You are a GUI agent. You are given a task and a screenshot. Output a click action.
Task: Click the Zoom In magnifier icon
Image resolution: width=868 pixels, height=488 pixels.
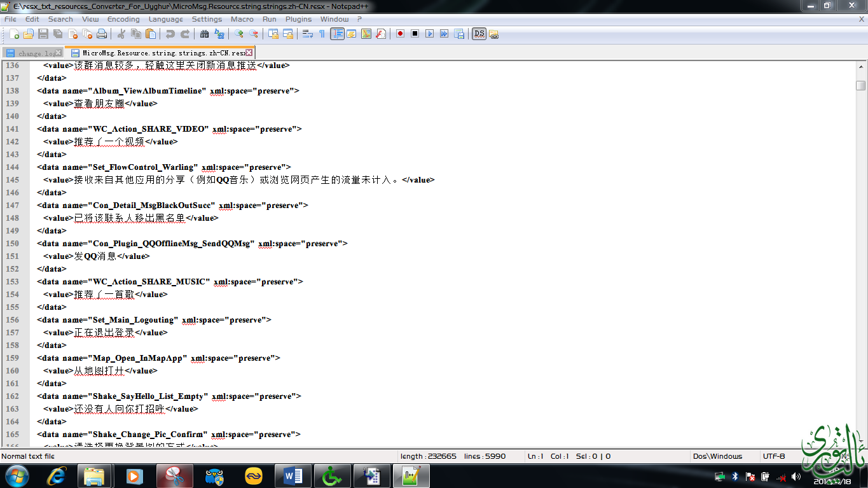(239, 34)
